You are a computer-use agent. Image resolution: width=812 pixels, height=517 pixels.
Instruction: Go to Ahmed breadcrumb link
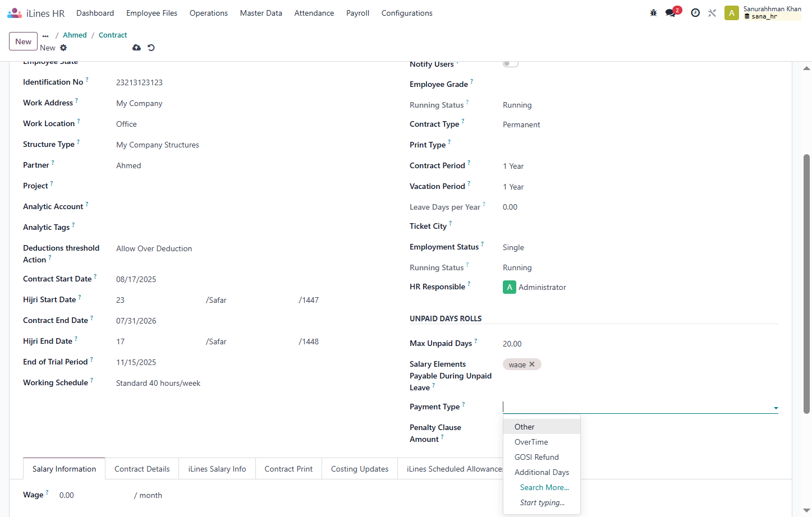coord(75,35)
